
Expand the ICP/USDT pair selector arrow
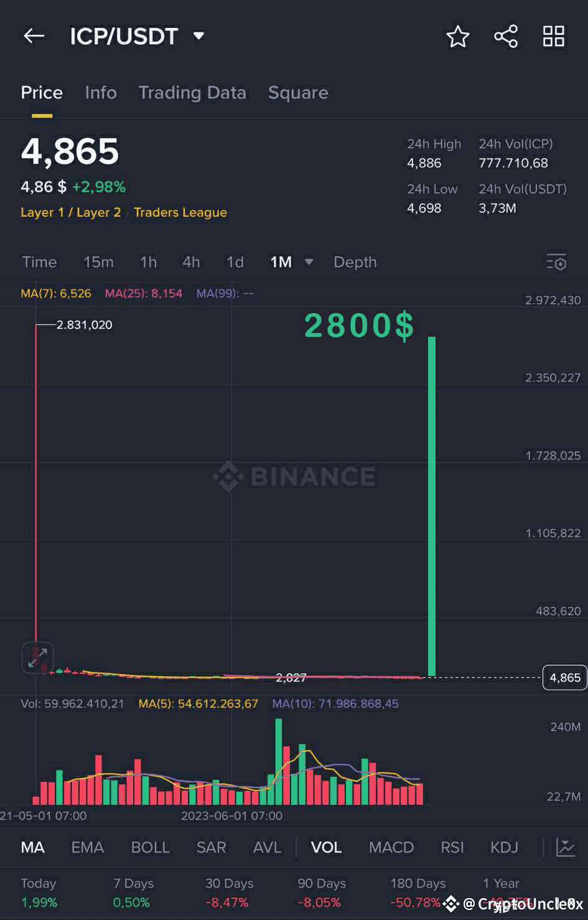pyautogui.click(x=198, y=36)
